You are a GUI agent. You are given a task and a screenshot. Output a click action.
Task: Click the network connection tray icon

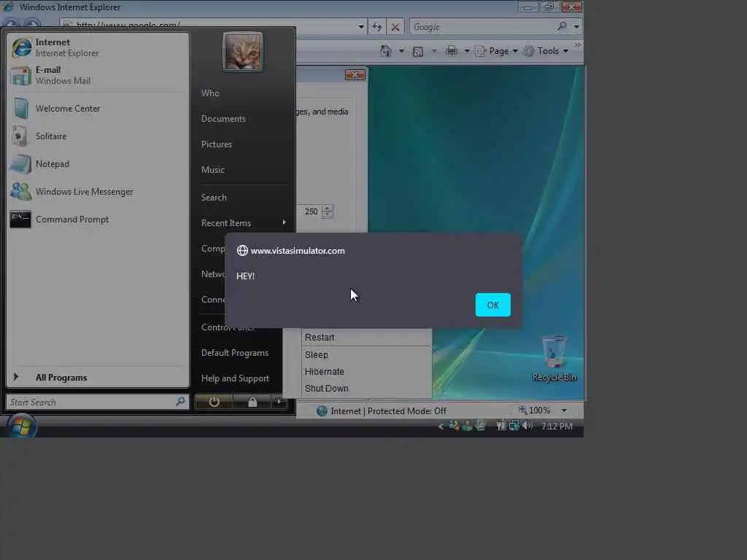coord(514,425)
